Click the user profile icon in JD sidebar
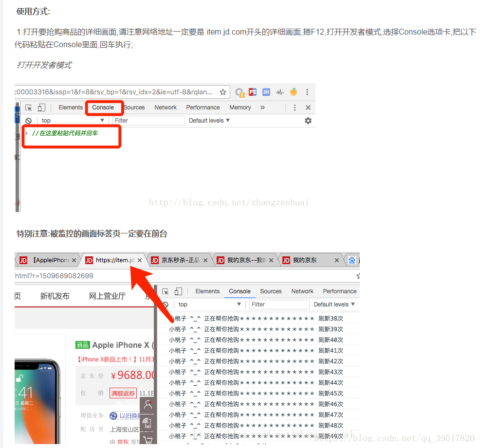Screen dimensions: 480x448 (148, 405)
